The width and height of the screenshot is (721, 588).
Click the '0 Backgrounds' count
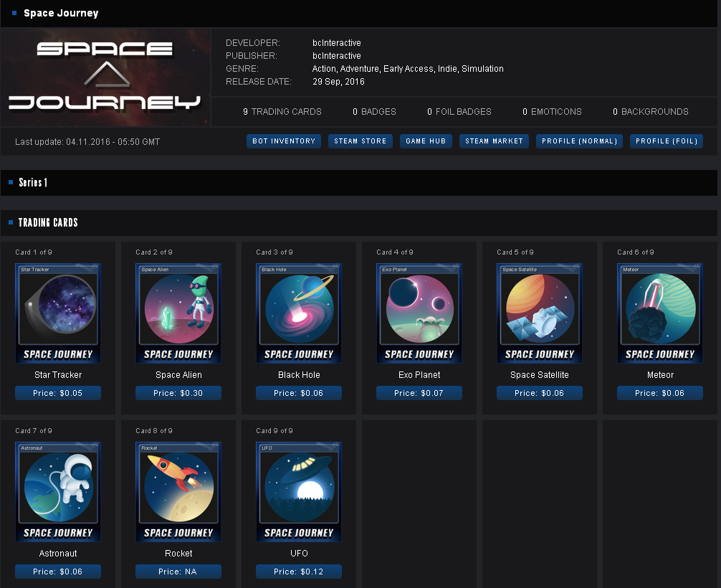651,112
